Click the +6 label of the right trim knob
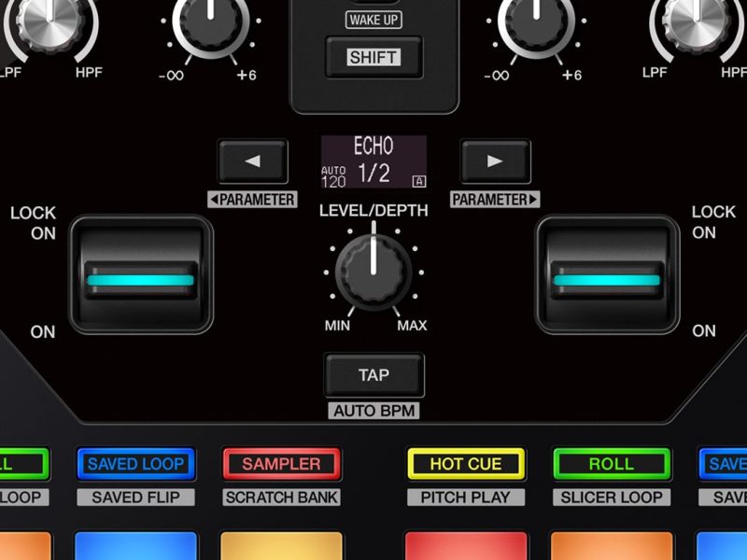Viewport: 747px width, 560px height. click(x=571, y=76)
